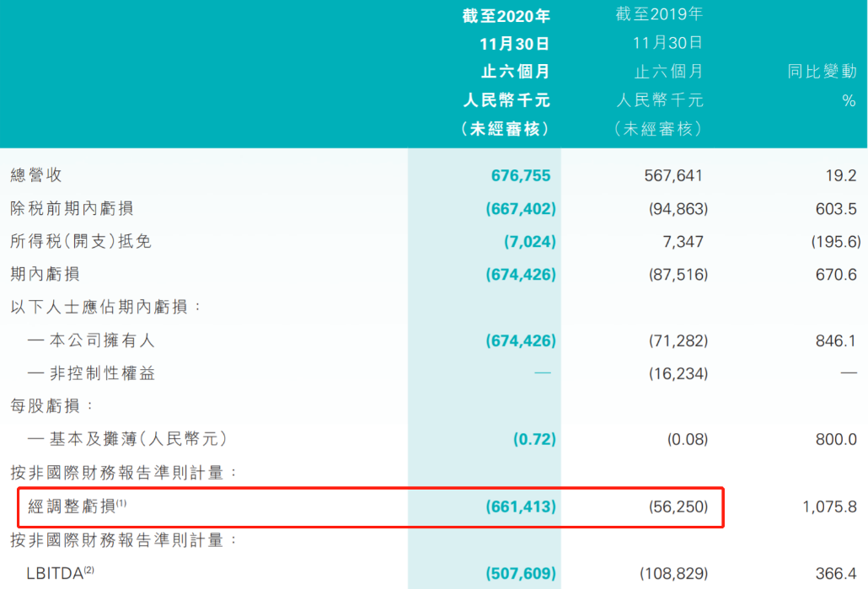Select the 2020 total revenue value 676,755

pyautogui.click(x=521, y=175)
